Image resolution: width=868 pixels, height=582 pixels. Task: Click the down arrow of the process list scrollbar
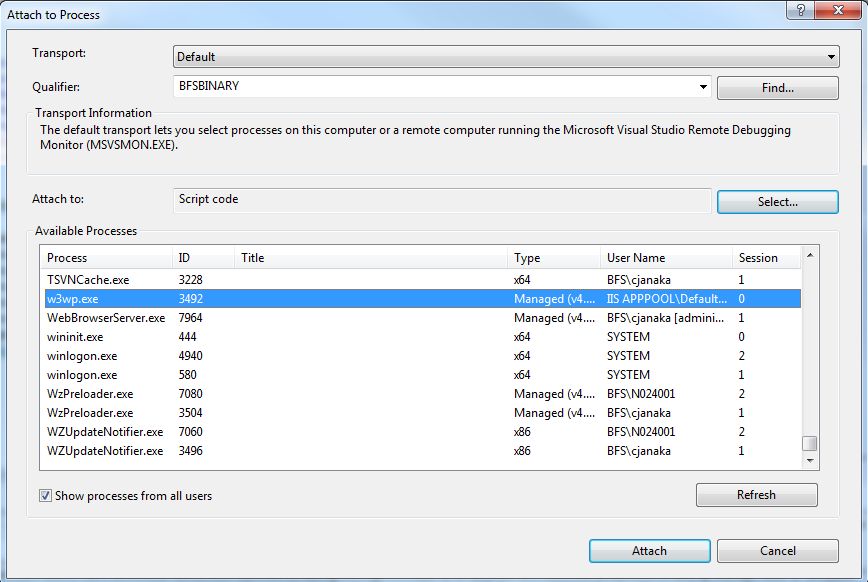point(810,460)
